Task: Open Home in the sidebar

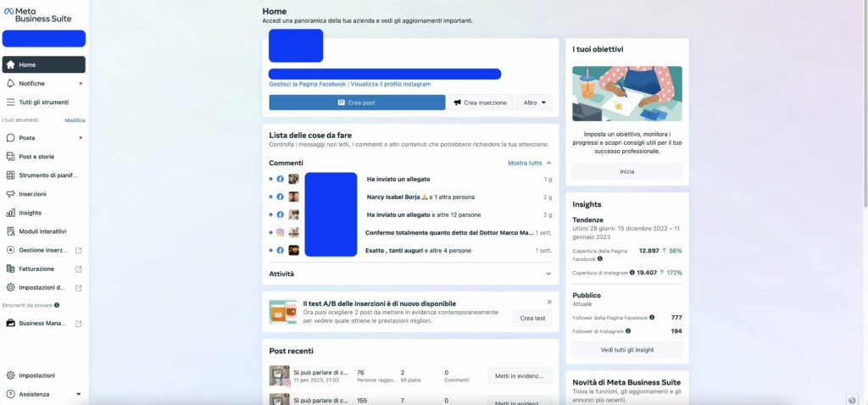Action: [44, 64]
